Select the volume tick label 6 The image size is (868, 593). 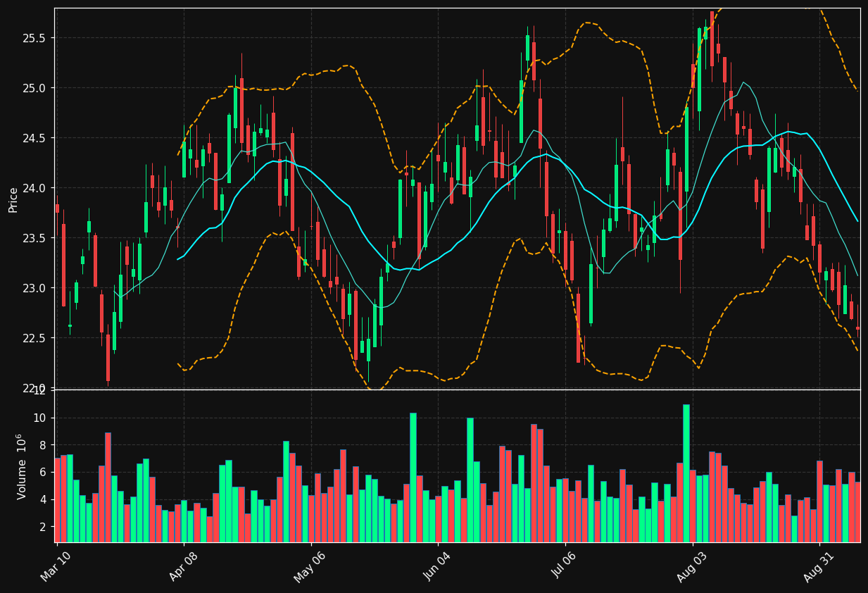pyautogui.click(x=42, y=473)
